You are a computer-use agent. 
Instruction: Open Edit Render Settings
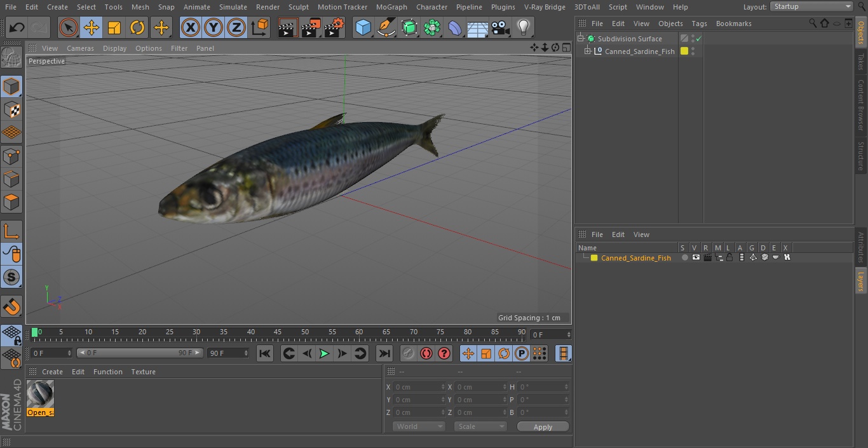(334, 27)
